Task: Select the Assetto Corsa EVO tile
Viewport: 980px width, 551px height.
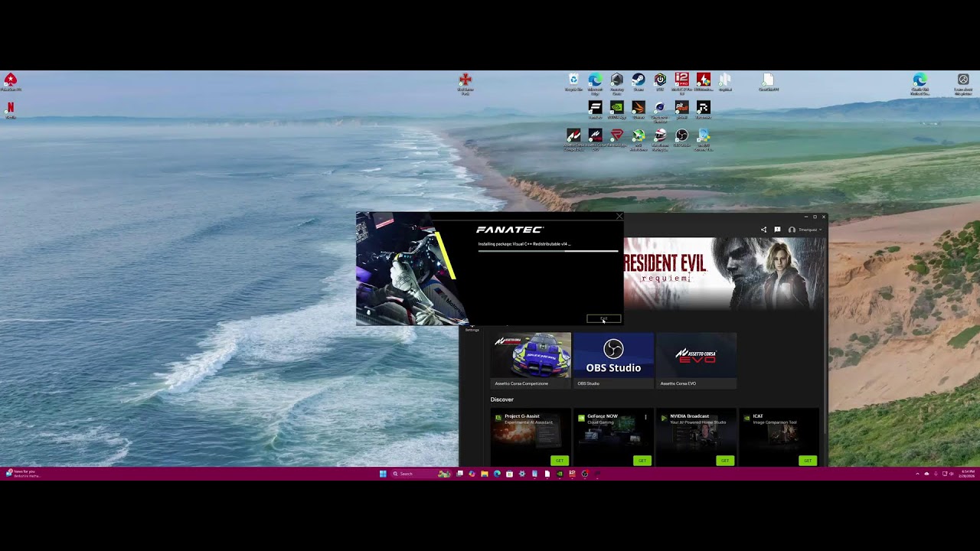Action: [696, 360]
